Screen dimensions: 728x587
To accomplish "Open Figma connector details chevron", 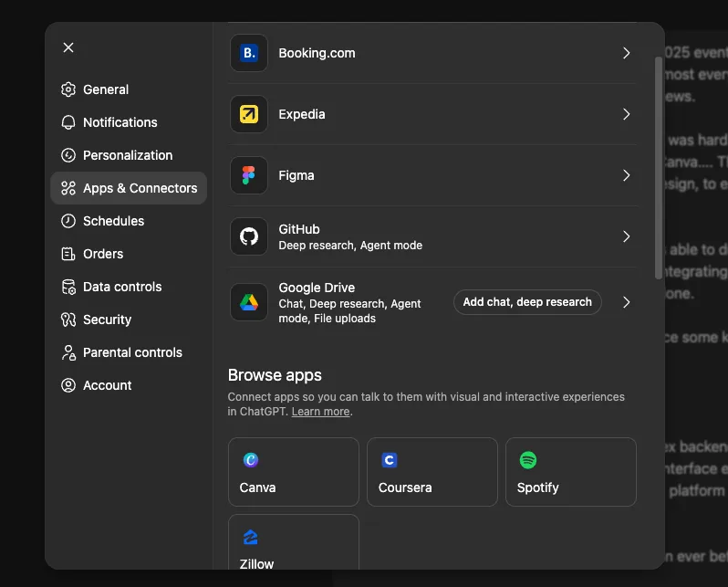I will coord(627,175).
